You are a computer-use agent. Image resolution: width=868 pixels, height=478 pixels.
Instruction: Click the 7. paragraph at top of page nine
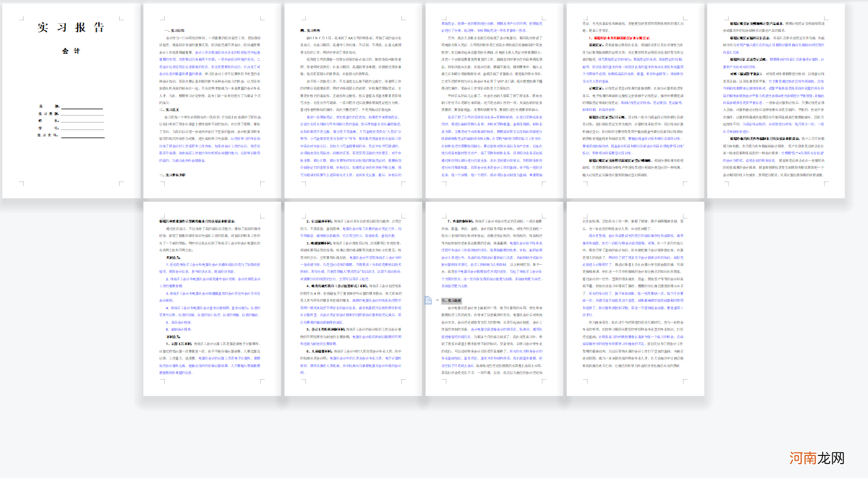coord(493,253)
